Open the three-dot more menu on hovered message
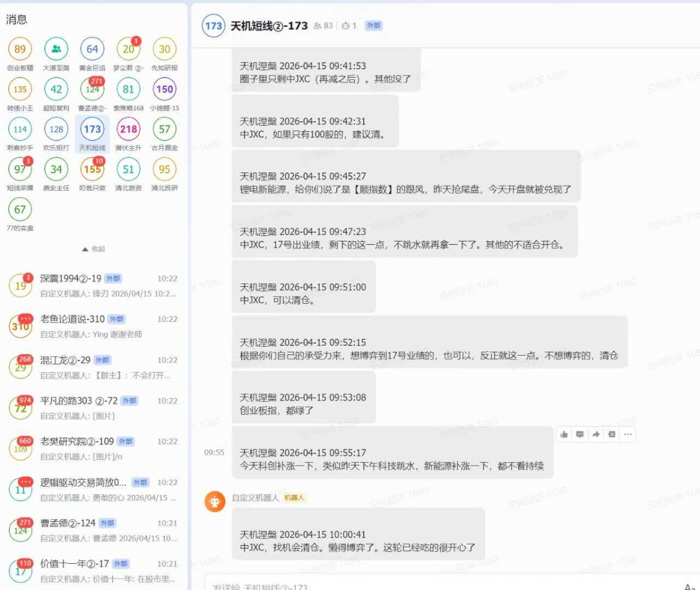Image resolution: width=700 pixels, height=590 pixels. tap(628, 434)
